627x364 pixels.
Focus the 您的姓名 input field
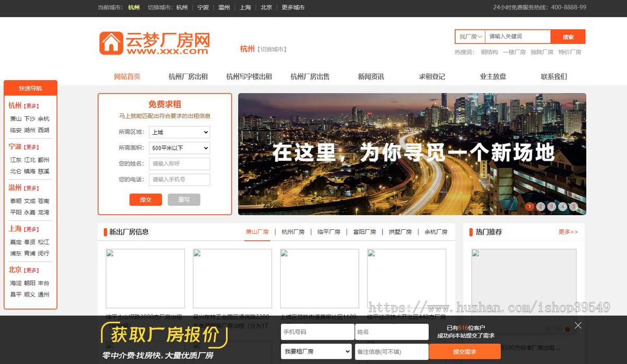pos(179,163)
